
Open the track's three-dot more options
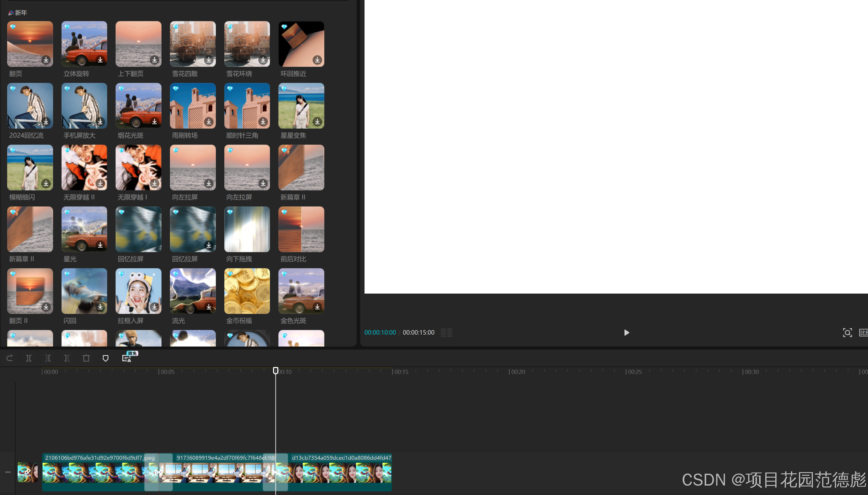[x=8, y=472]
